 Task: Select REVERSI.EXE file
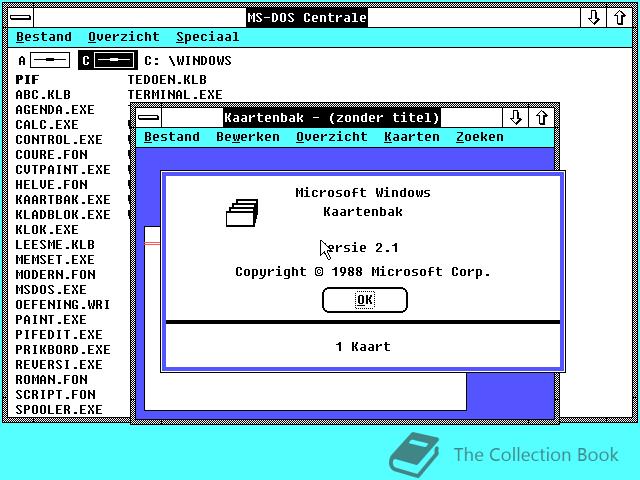pos(59,365)
